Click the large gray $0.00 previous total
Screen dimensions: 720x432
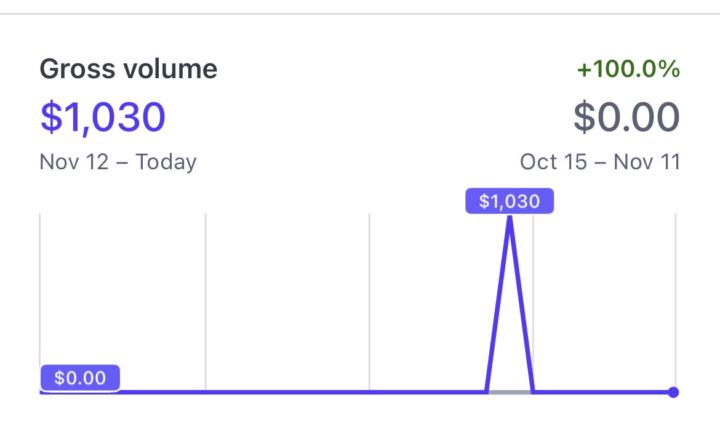(x=626, y=117)
